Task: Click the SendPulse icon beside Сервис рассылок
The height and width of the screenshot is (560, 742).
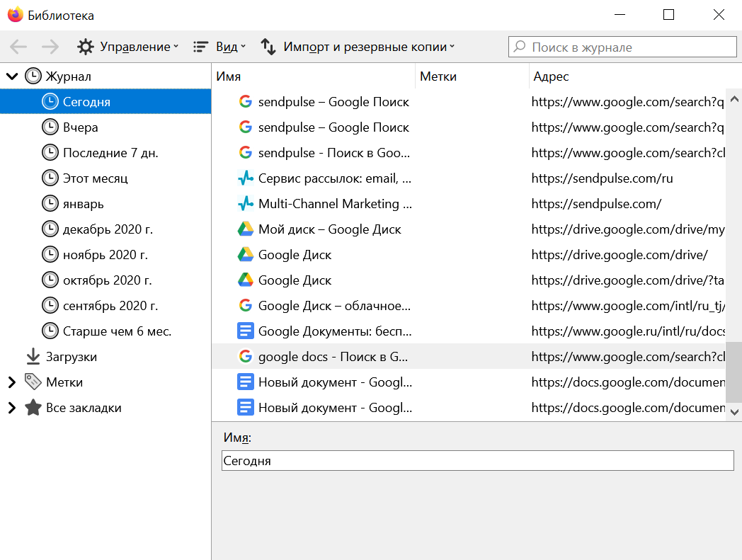Action: click(x=245, y=178)
